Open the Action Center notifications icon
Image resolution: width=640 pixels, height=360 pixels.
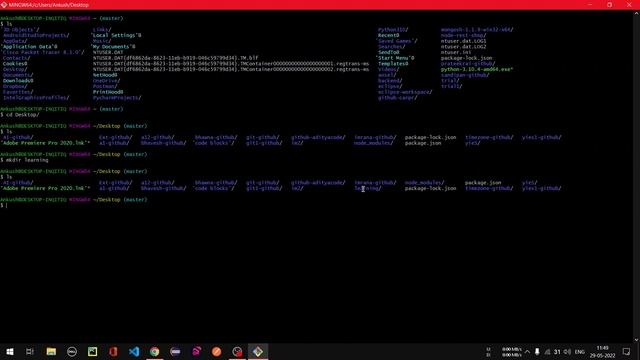627,351
